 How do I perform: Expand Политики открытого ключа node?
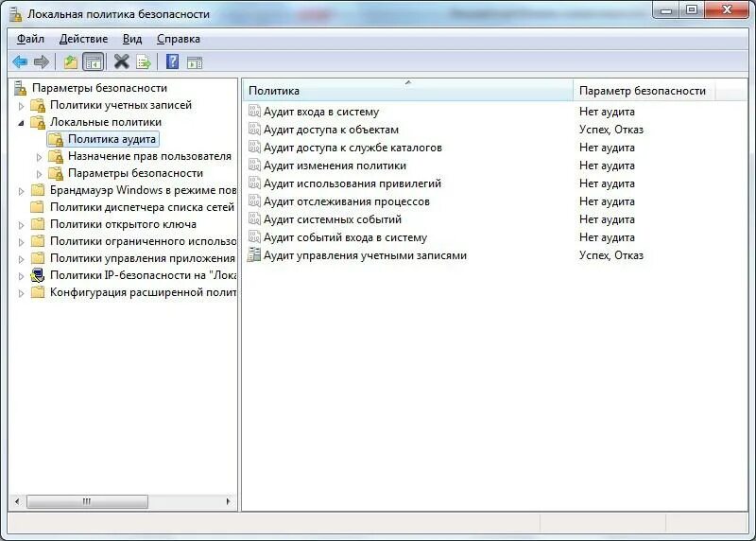21,225
